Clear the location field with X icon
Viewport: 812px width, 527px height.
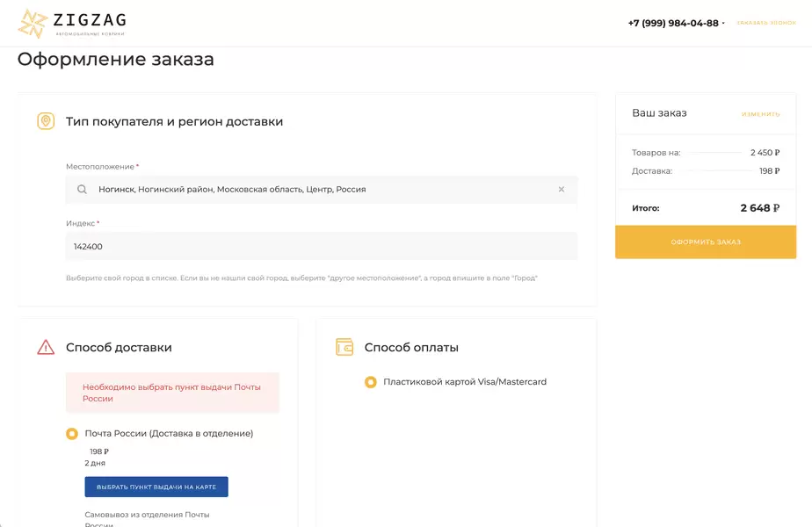[562, 189]
